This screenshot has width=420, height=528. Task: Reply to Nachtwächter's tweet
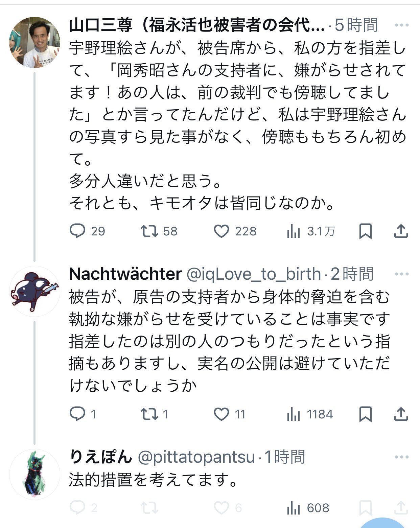point(77,414)
